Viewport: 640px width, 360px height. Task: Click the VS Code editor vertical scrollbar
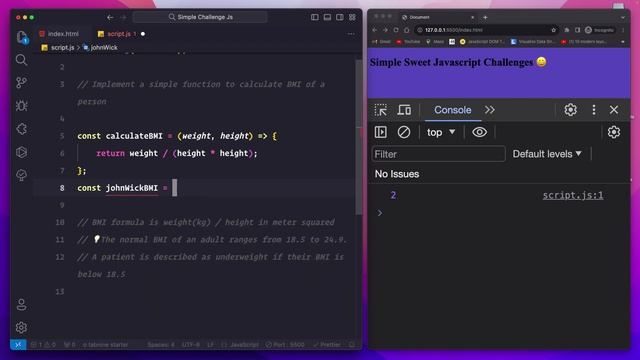tap(359, 137)
